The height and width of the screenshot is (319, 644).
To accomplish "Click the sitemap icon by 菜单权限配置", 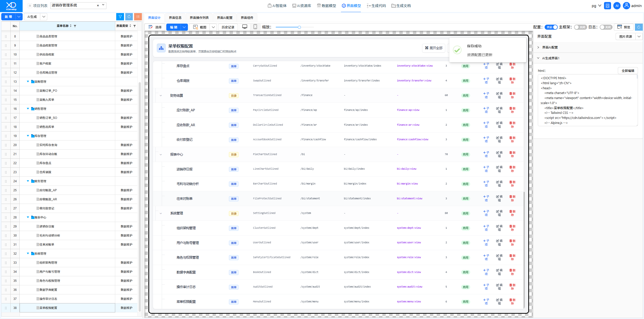I will 161,48.
